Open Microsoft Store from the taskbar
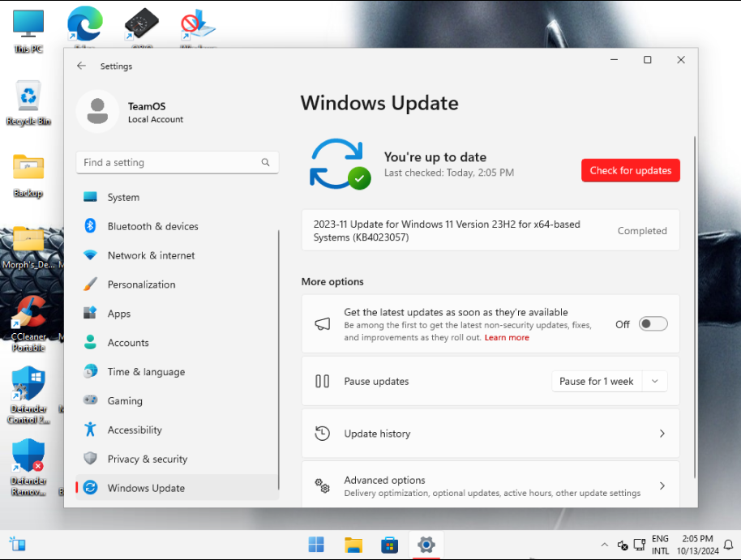This screenshot has height=560, width=741. (x=389, y=545)
